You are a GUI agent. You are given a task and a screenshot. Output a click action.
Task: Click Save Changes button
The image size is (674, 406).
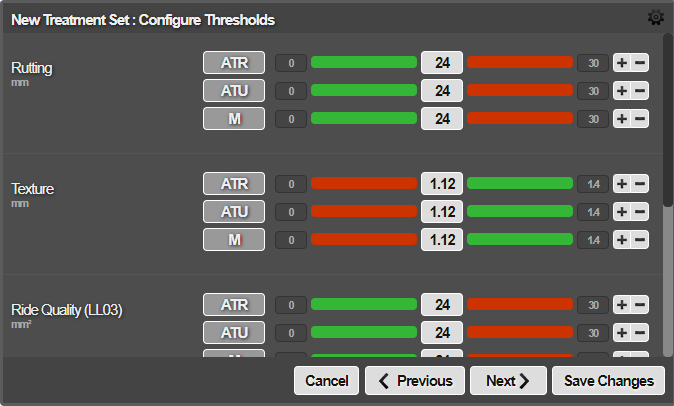click(608, 381)
